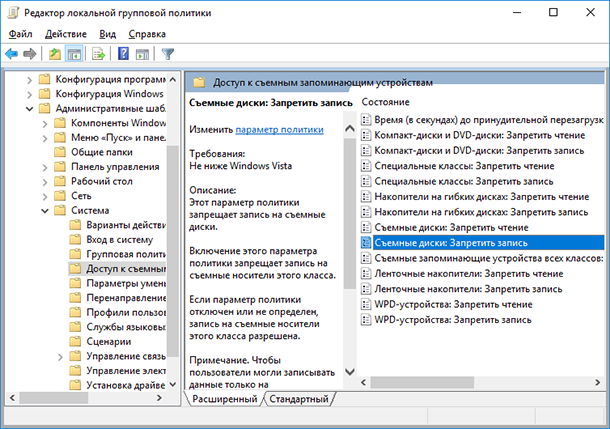Select "Специальные классы: Запретить запись" policy
The width and height of the screenshot is (610, 429).
click(463, 181)
